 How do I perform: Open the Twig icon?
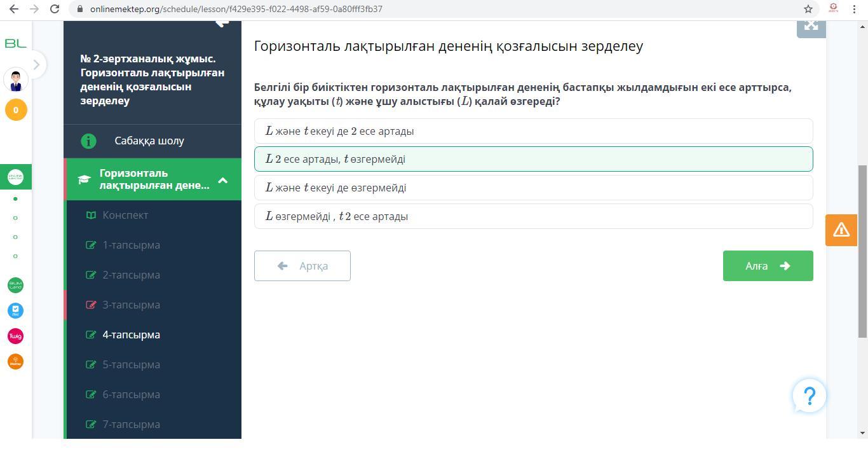point(15,336)
